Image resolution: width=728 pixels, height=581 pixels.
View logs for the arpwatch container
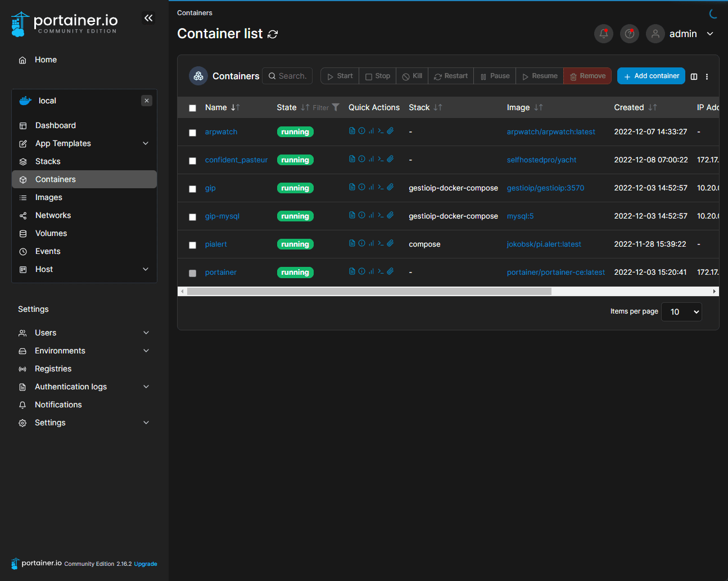click(x=351, y=130)
